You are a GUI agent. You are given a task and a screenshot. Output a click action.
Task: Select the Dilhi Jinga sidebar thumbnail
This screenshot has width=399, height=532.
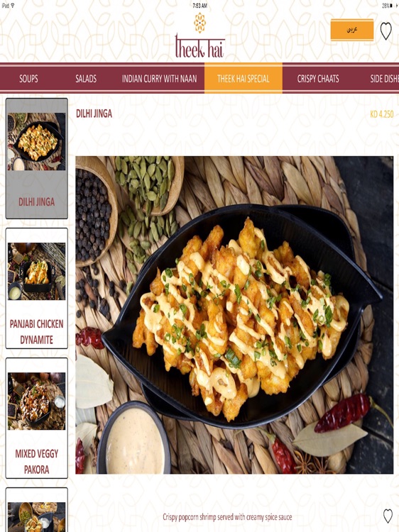(37, 158)
